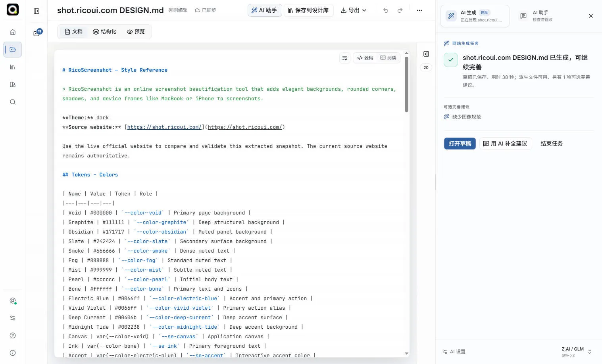Click the redo arrow icon
Image resolution: width=602 pixels, height=364 pixels.
400,10
